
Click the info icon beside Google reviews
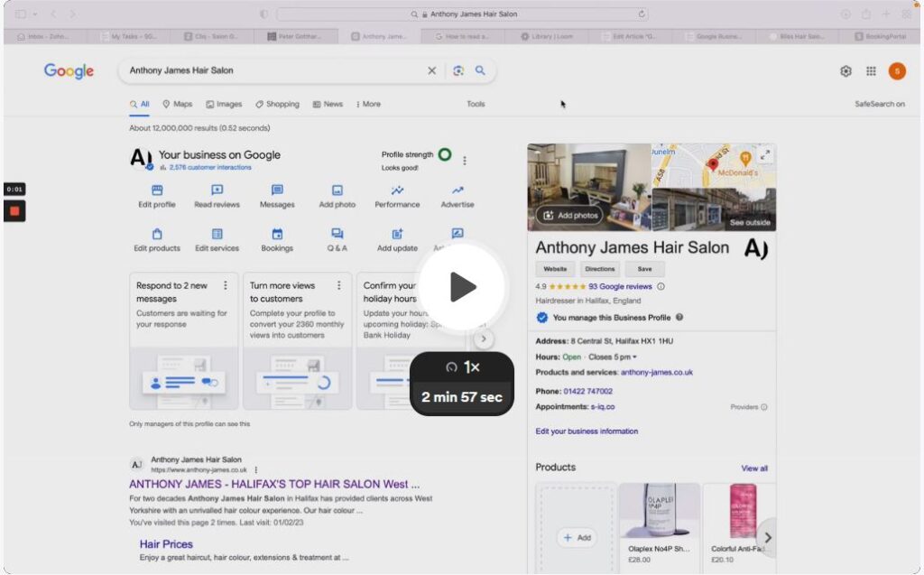(661, 287)
